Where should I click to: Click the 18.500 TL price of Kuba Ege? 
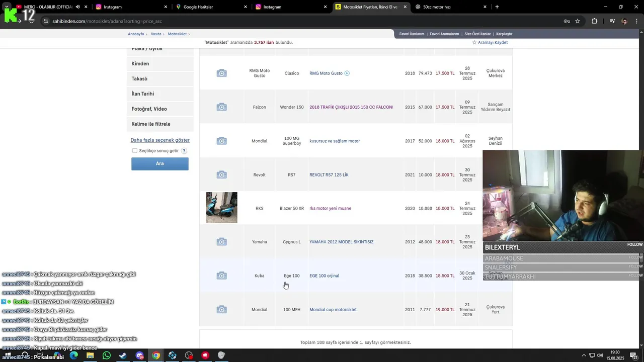(x=445, y=276)
